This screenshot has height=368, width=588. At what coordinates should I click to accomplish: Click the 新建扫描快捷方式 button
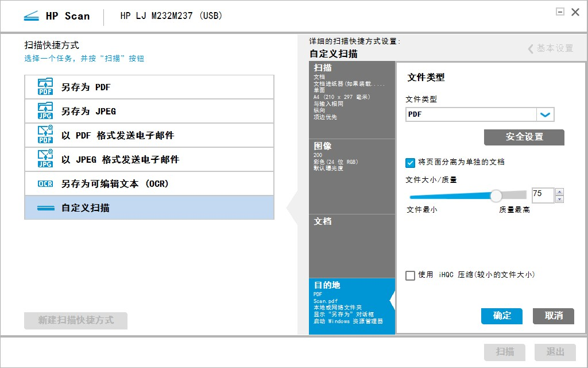[x=76, y=320]
